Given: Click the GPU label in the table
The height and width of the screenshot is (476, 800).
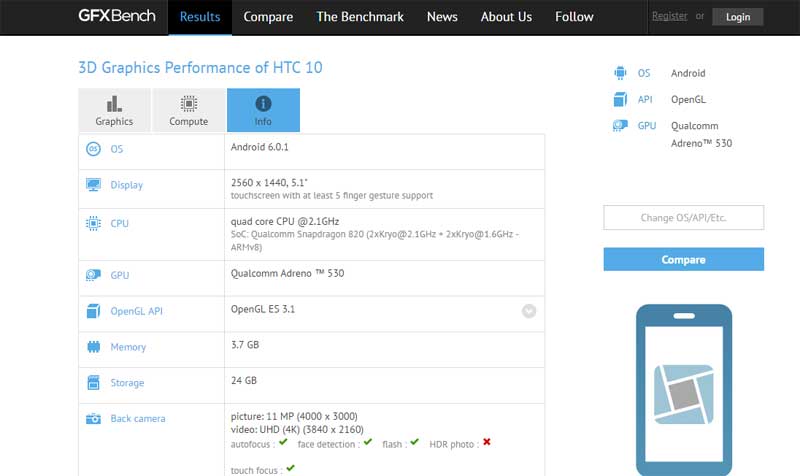Looking at the screenshot, I should [120, 275].
